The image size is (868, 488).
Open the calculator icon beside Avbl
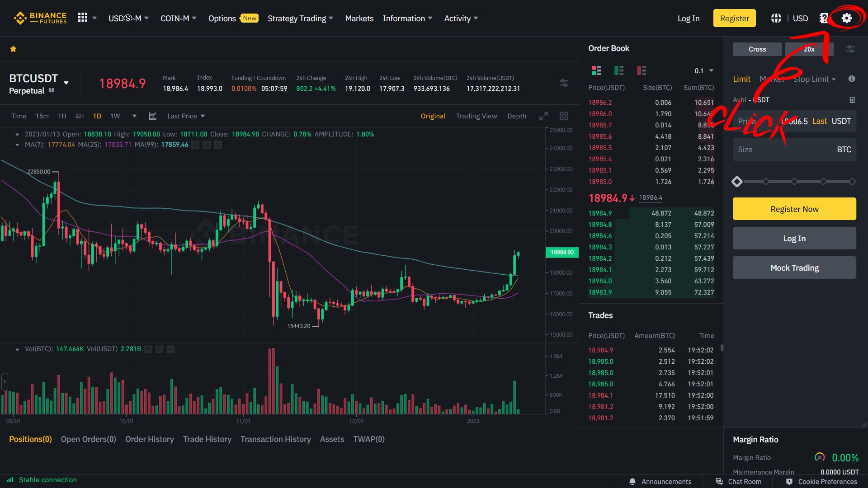click(852, 100)
